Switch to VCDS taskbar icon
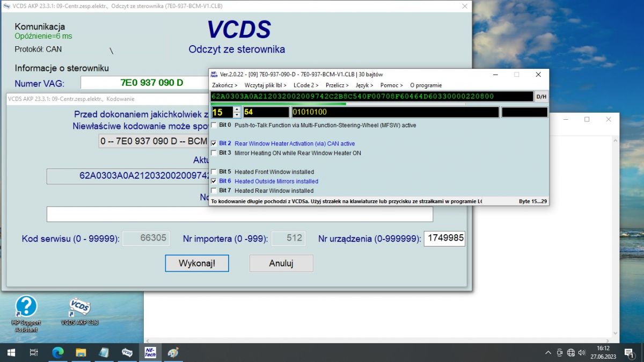 pyautogui.click(x=127, y=352)
